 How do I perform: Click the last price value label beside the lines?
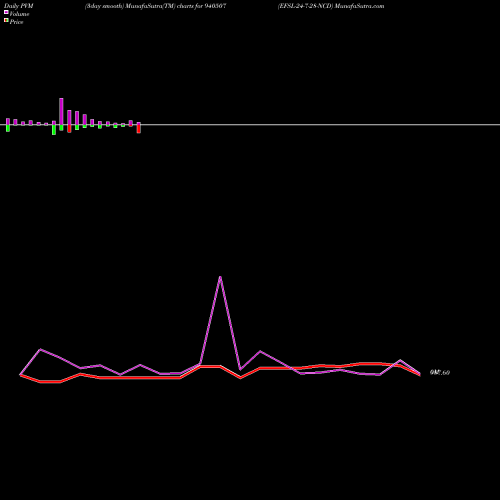point(440,373)
